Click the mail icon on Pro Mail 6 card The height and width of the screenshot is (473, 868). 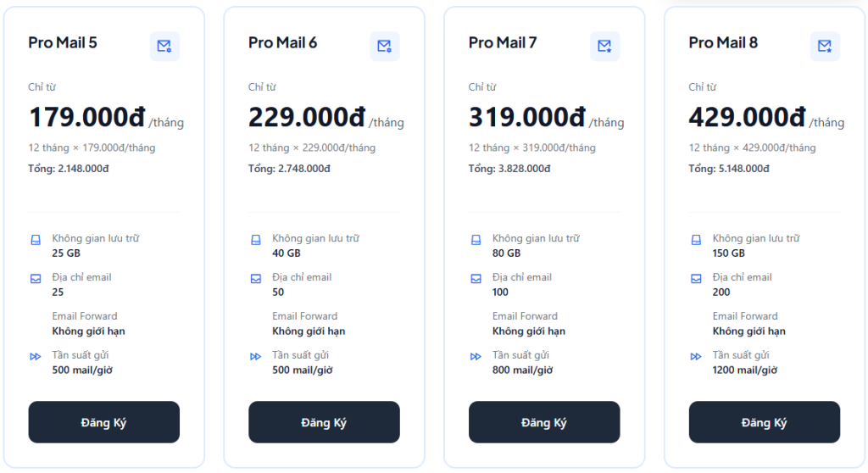pyautogui.click(x=385, y=46)
